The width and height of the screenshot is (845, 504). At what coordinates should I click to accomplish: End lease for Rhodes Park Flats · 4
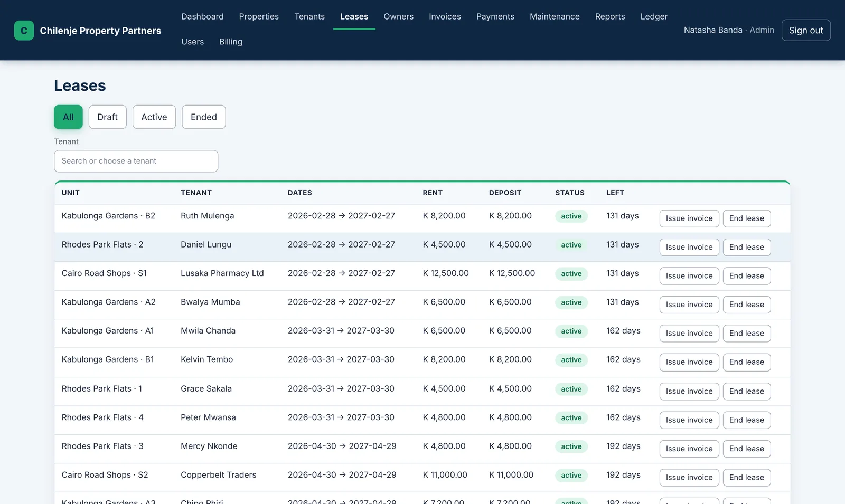[x=747, y=420]
